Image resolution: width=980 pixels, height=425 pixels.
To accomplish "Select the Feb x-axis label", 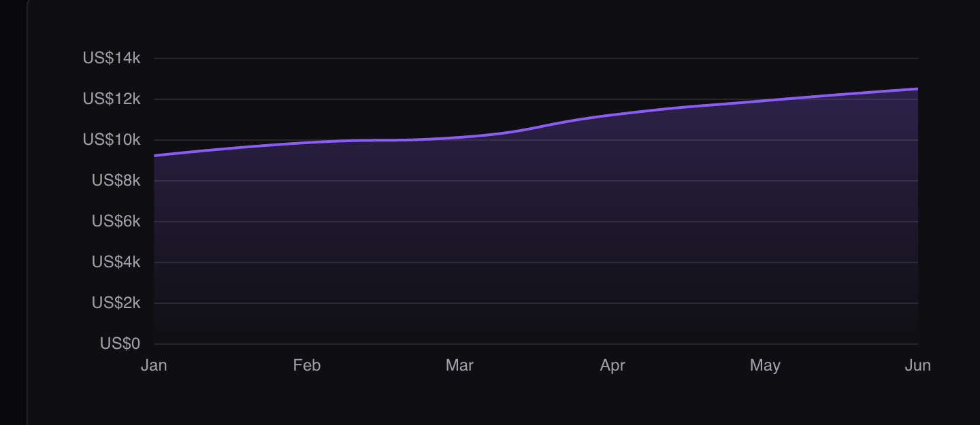I will pyautogui.click(x=307, y=366).
